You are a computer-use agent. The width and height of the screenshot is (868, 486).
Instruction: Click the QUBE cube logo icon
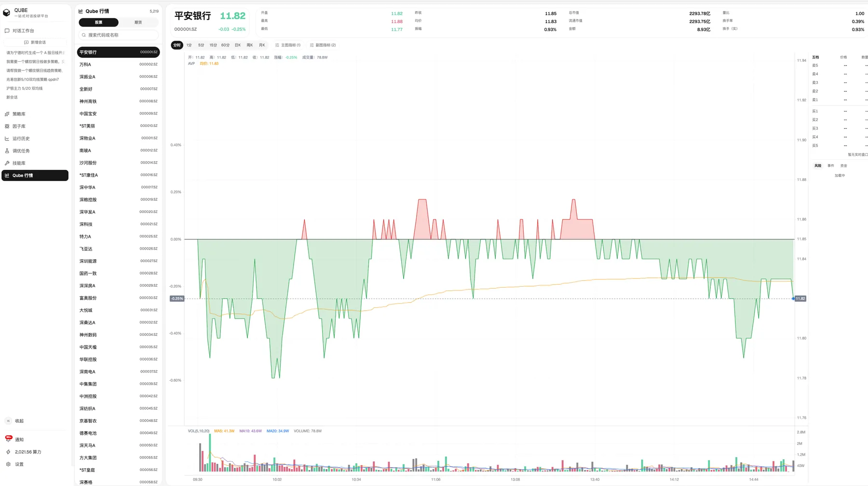click(7, 13)
